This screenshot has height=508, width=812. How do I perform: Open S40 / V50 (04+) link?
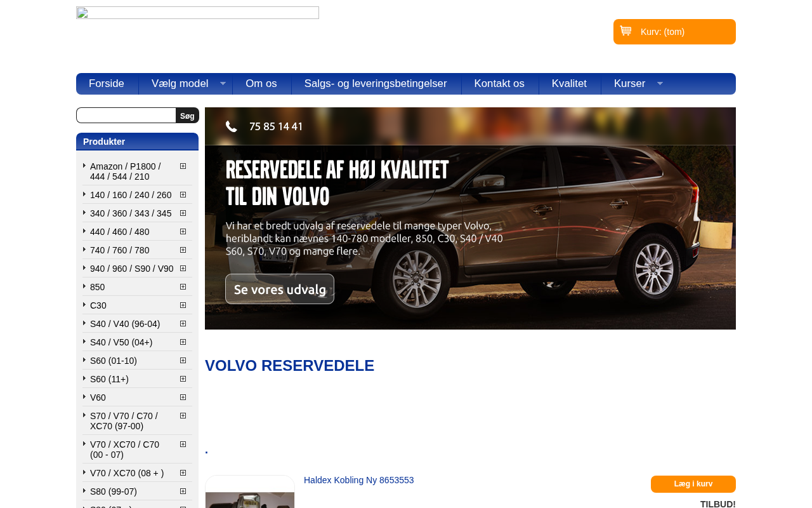(x=121, y=342)
